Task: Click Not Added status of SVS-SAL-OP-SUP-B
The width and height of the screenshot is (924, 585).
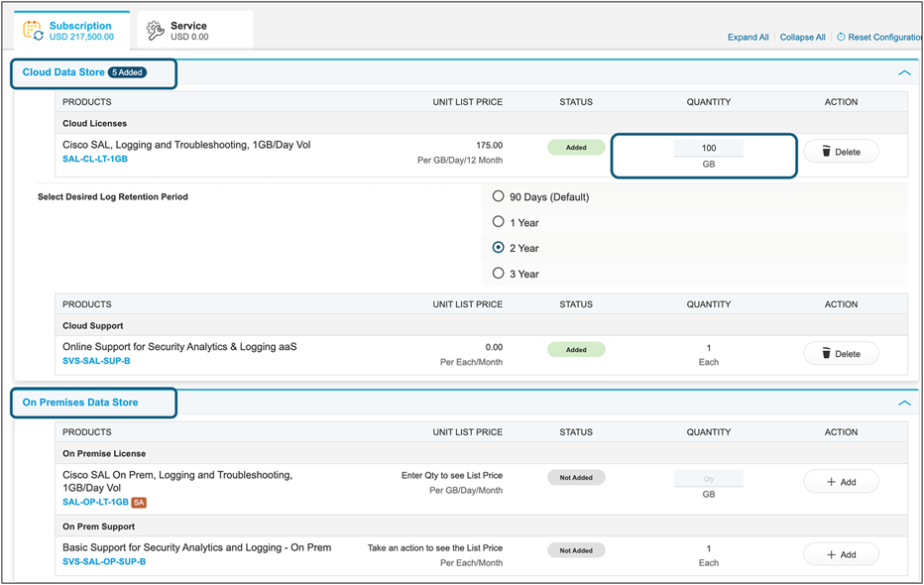Action: point(576,550)
